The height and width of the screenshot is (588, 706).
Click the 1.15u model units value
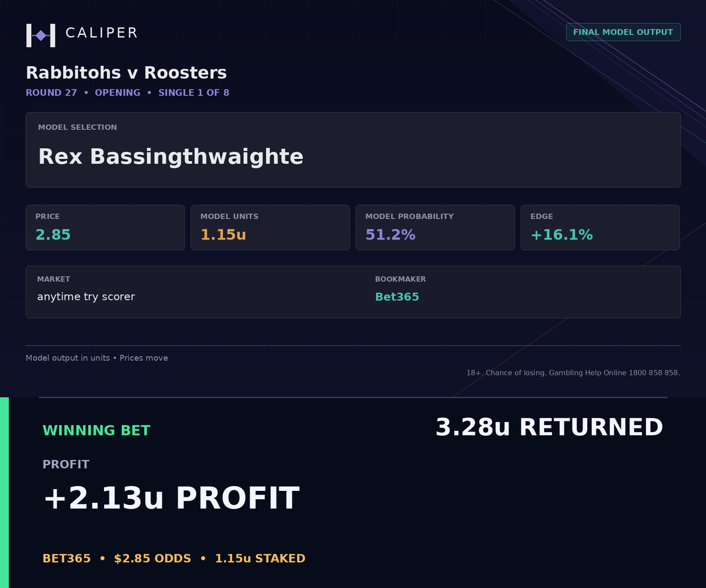coord(223,235)
